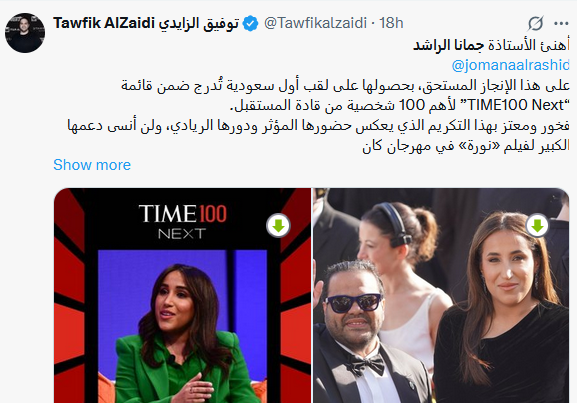The height and width of the screenshot is (403, 577).
Task: Click the display name Tawfik AlZaidi
Action: pos(104,23)
